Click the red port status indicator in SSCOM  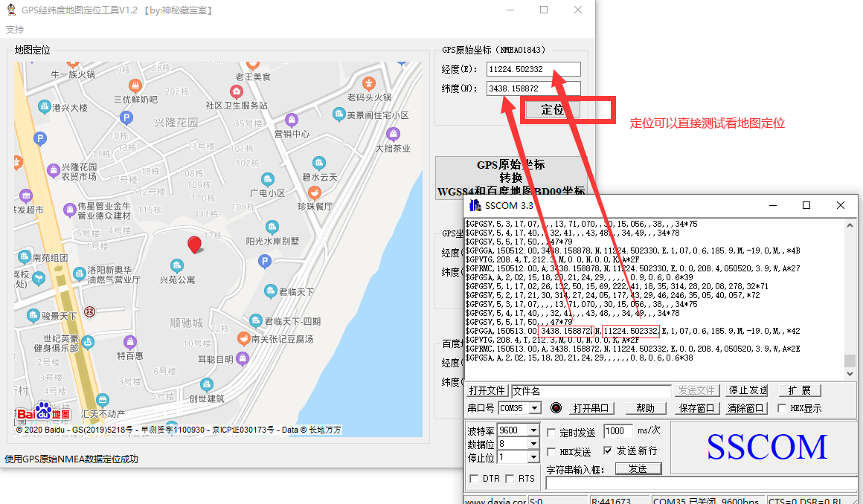556,407
